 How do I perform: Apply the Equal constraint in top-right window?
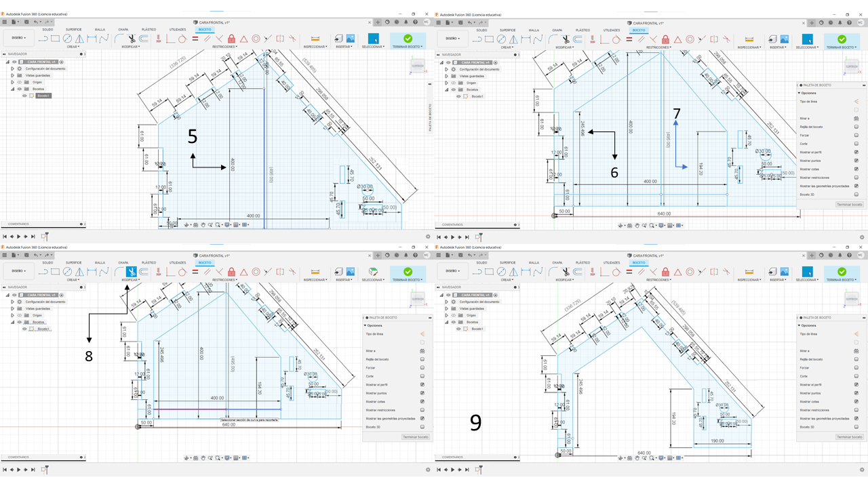coord(629,39)
